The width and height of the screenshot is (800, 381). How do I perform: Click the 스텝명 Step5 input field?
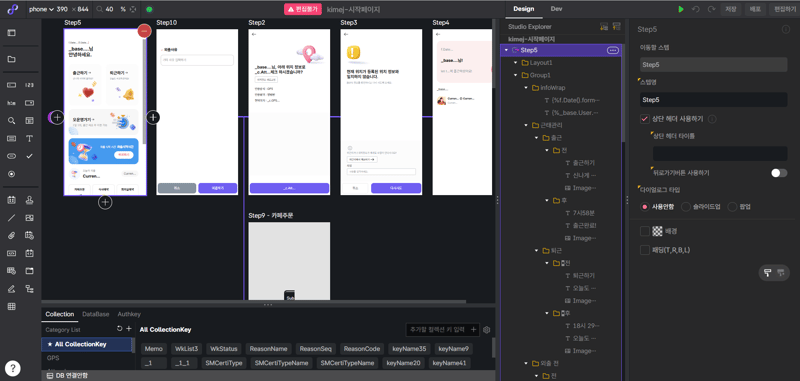point(714,99)
